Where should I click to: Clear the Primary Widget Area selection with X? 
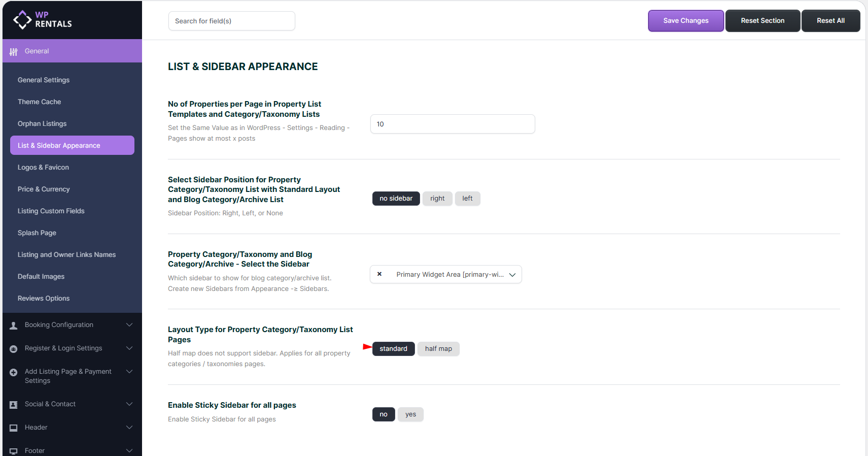[379, 274]
